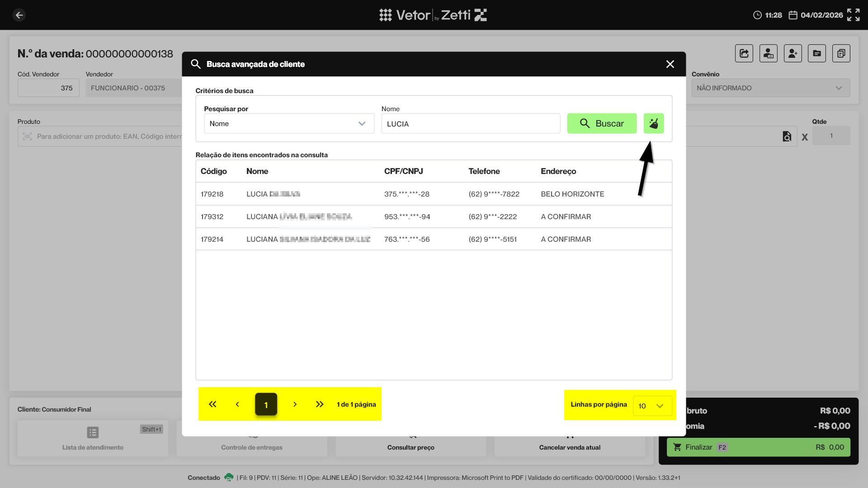The height and width of the screenshot is (488, 868).
Task: Open the Linhas por página dropdown
Action: pyautogui.click(x=651, y=406)
